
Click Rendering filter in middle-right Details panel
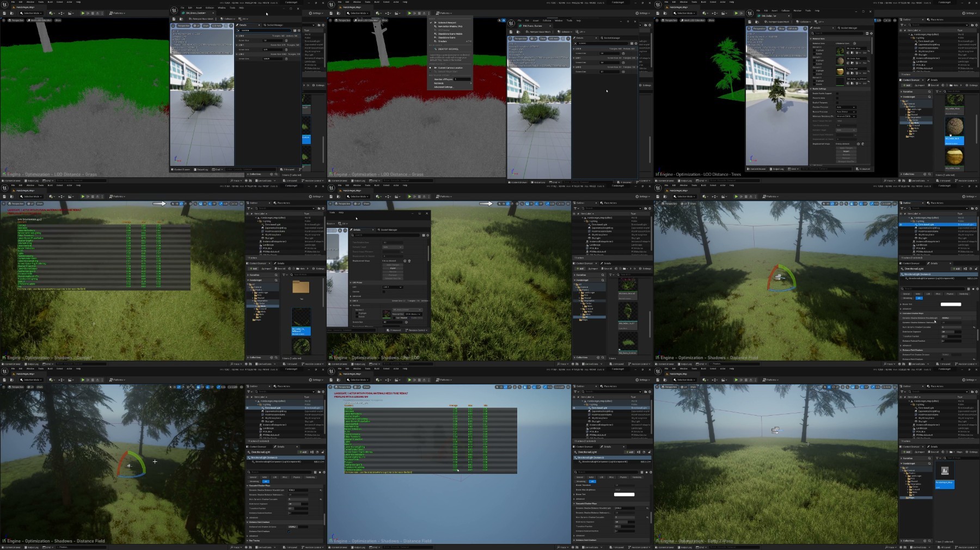pyautogui.click(x=964, y=294)
